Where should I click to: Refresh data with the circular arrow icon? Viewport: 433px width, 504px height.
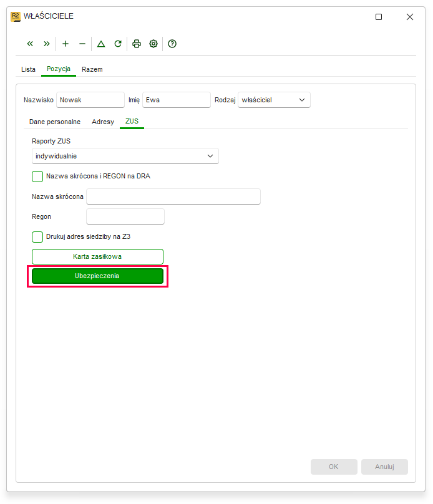118,44
